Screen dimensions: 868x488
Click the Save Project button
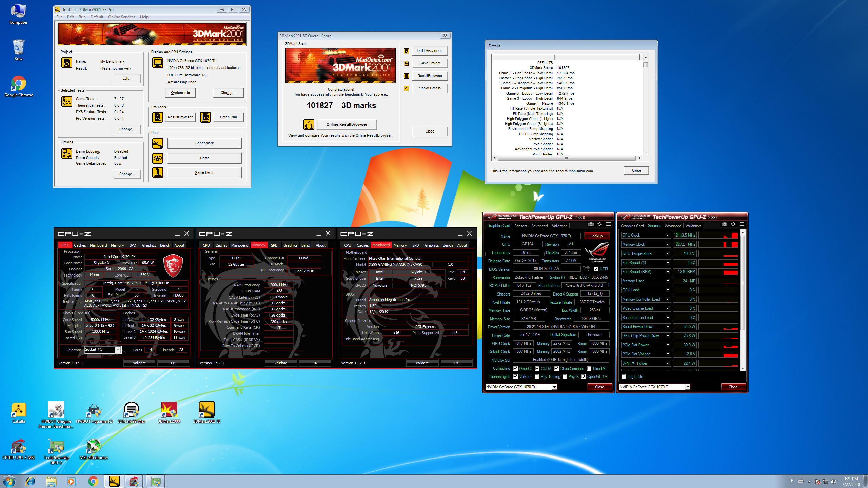pyautogui.click(x=430, y=63)
